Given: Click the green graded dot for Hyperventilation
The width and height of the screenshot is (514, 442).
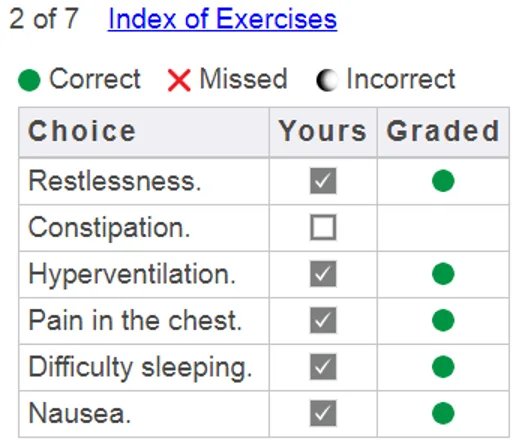Looking at the screenshot, I should 443,274.
